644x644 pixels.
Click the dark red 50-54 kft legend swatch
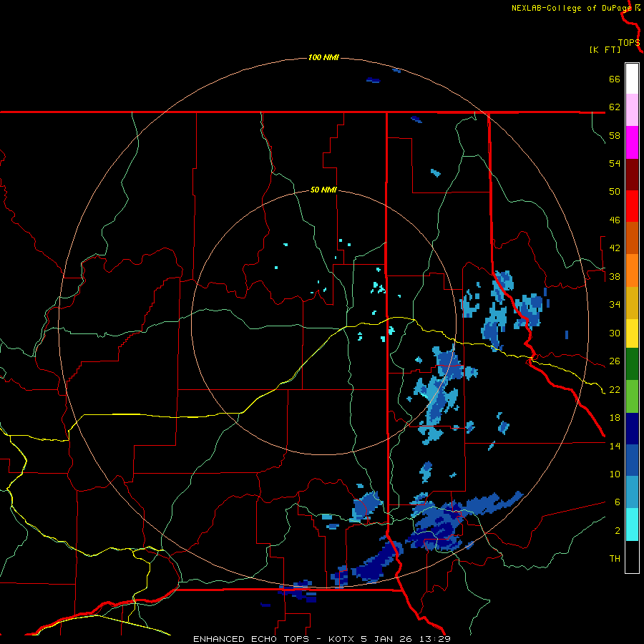[632, 175]
